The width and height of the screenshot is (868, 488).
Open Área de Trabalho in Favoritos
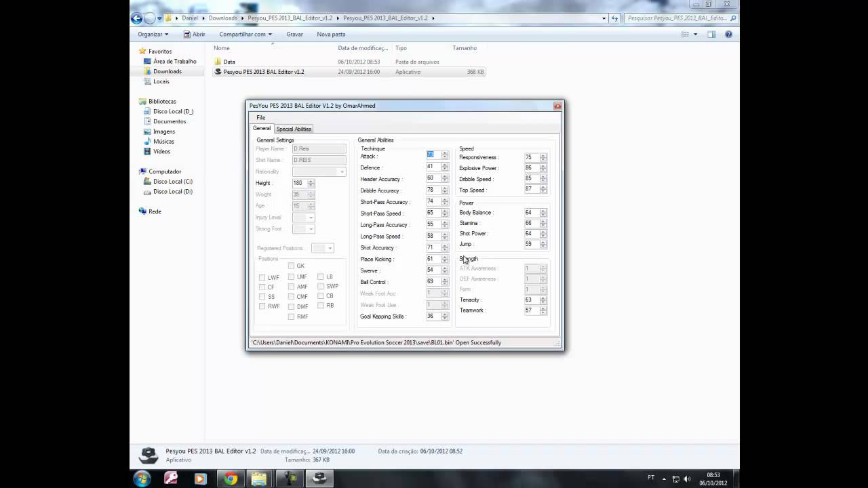pyautogui.click(x=174, y=61)
